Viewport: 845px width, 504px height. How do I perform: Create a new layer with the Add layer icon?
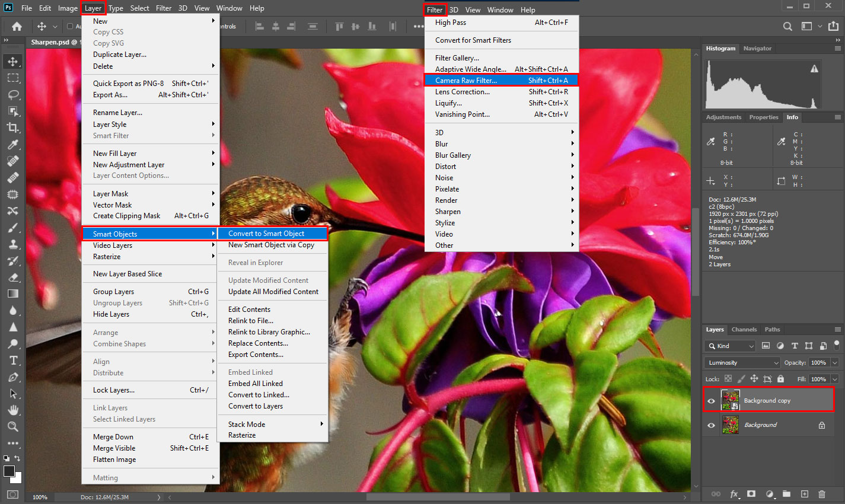pos(804,494)
